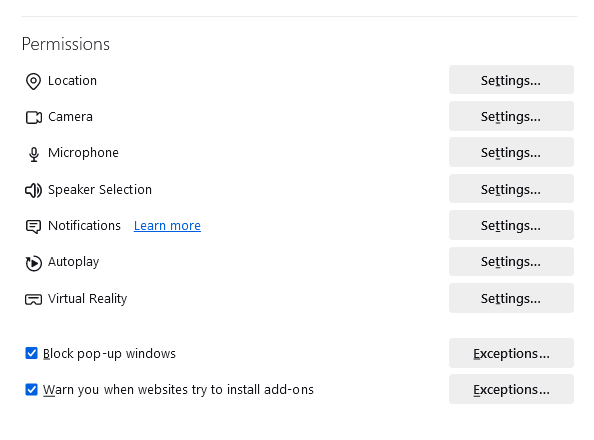Open Exceptions for add-on installs

click(x=511, y=389)
